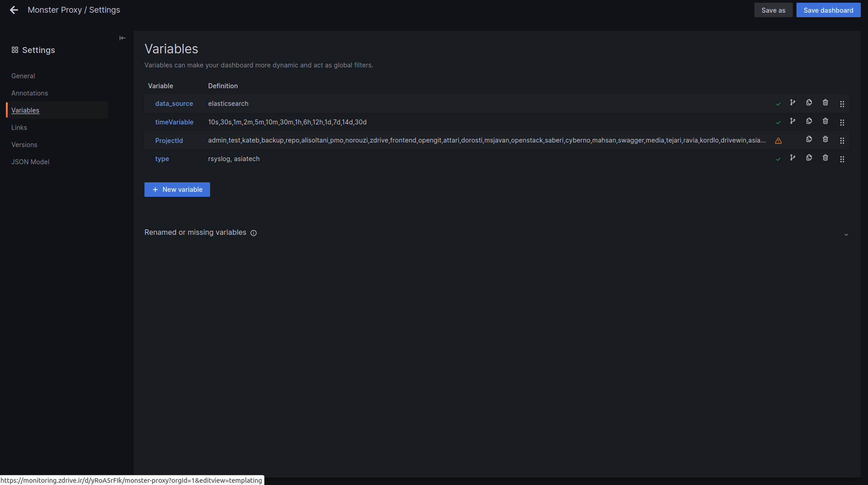
Task: Click the New variable button
Action: click(177, 190)
